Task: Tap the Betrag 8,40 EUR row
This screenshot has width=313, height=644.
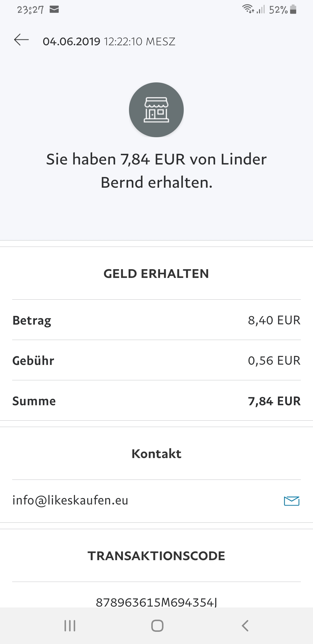Action: 156,320
